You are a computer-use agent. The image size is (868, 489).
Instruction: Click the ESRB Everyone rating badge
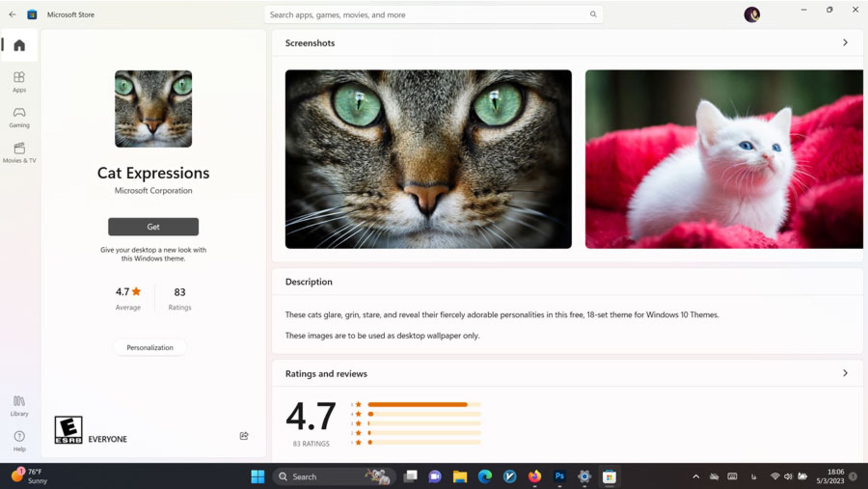pyautogui.click(x=68, y=430)
